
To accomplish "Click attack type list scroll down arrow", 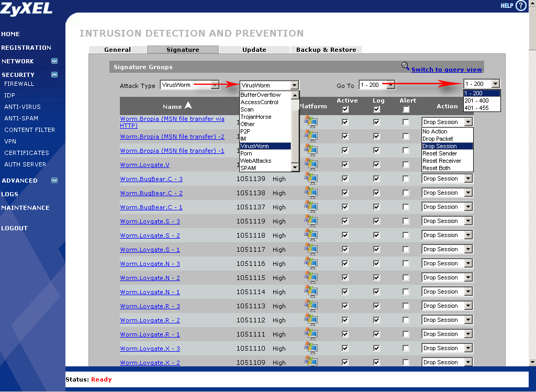I will tap(295, 167).
